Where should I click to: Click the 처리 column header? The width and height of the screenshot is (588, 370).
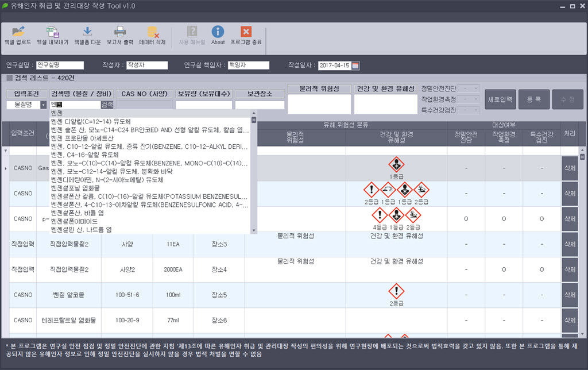pyautogui.click(x=570, y=134)
